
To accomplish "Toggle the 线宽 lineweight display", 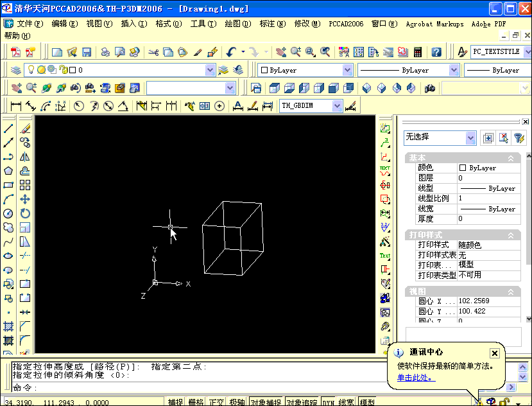I will click(346, 402).
